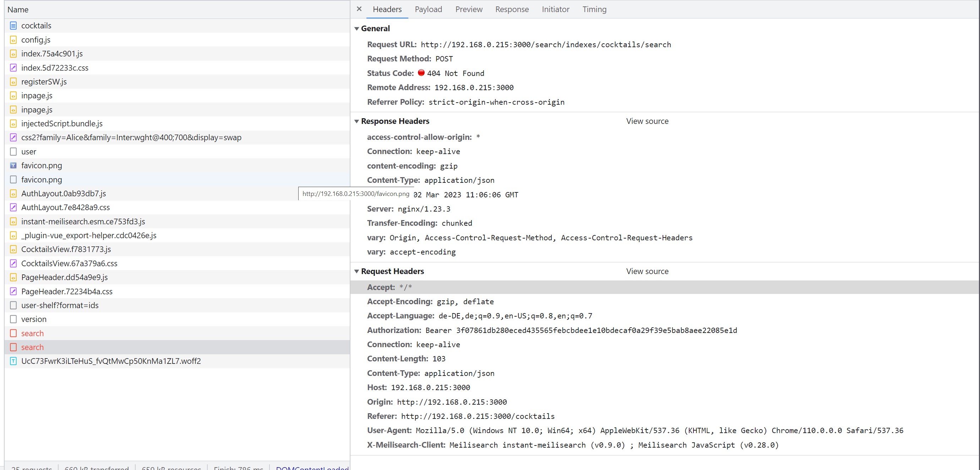Screen dimensions: 980x470
Task: Click the stylesheet icon beside PageHeader.72234b4a.css
Action: click(14, 291)
